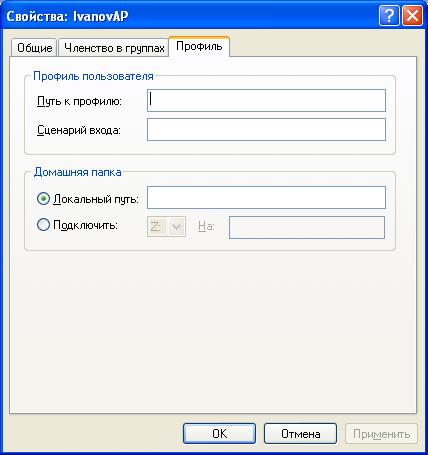The width and height of the screenshot is (428, 455).
Task: Click the Отмена cancel button
Action: [x=300, y=433]
